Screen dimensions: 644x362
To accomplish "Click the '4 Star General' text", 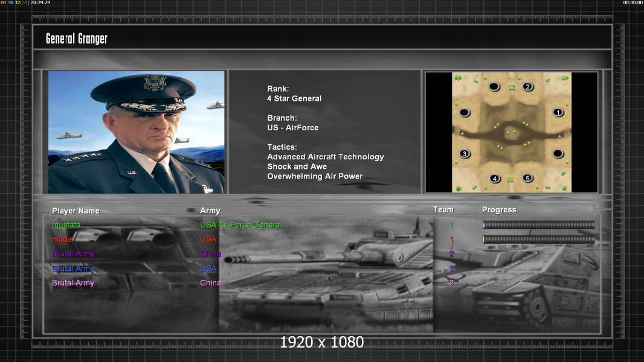I will (x=294, y=98).
